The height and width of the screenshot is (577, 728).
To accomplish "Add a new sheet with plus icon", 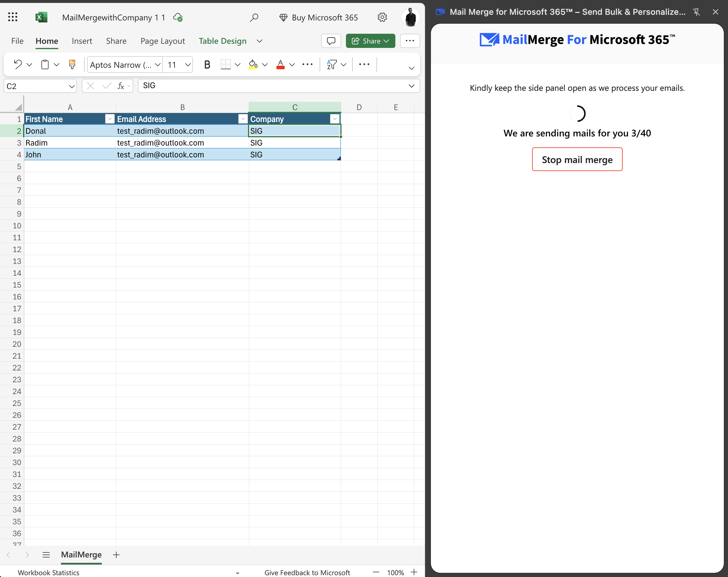I will [116, 555].
